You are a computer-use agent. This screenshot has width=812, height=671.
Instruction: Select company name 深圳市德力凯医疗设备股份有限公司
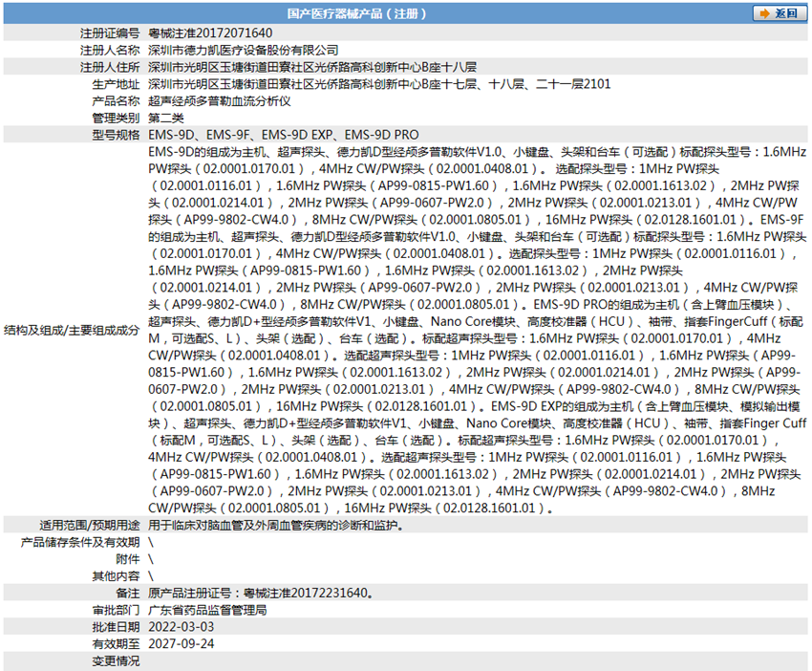(x=244, y=51)
